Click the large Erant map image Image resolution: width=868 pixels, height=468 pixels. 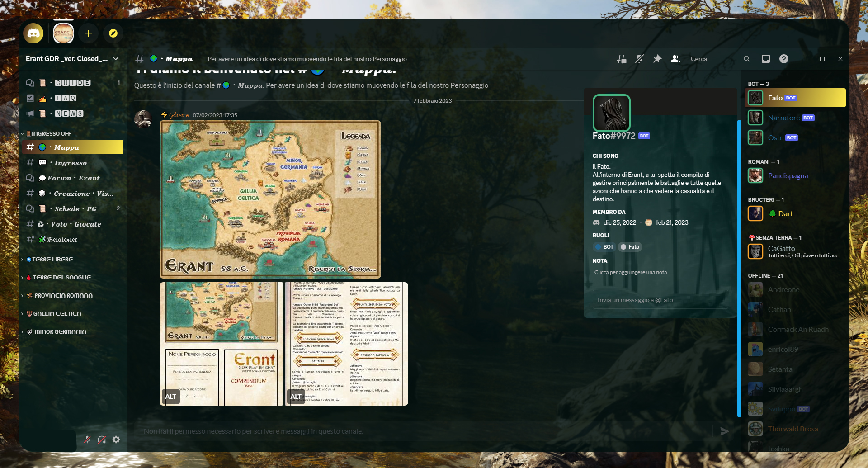270,199
